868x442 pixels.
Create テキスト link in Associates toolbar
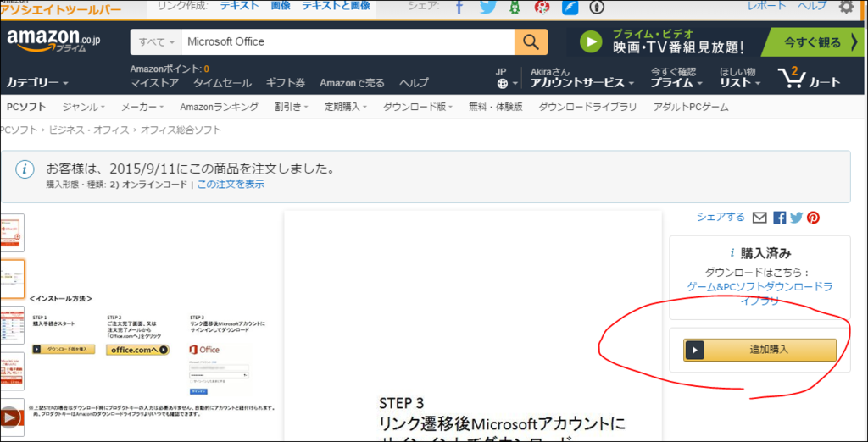point(240,6)
